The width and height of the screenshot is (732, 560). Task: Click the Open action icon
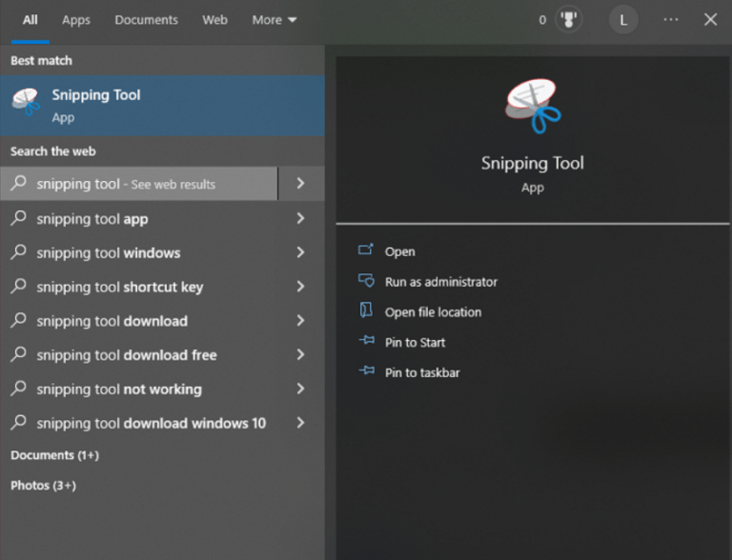(366, 250)
